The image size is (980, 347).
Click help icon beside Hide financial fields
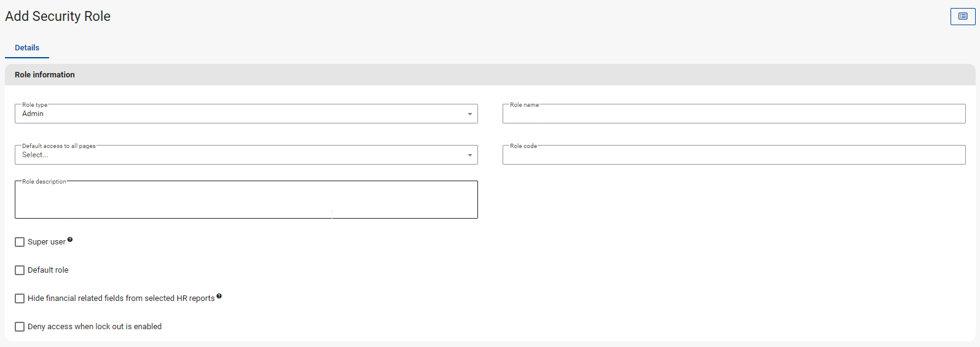pos(219,296)
